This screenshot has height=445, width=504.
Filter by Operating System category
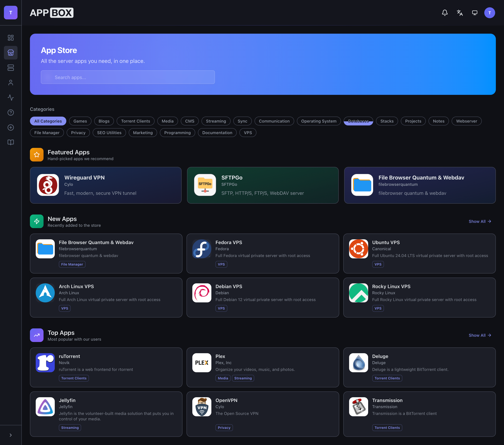[x=319, y=121]
